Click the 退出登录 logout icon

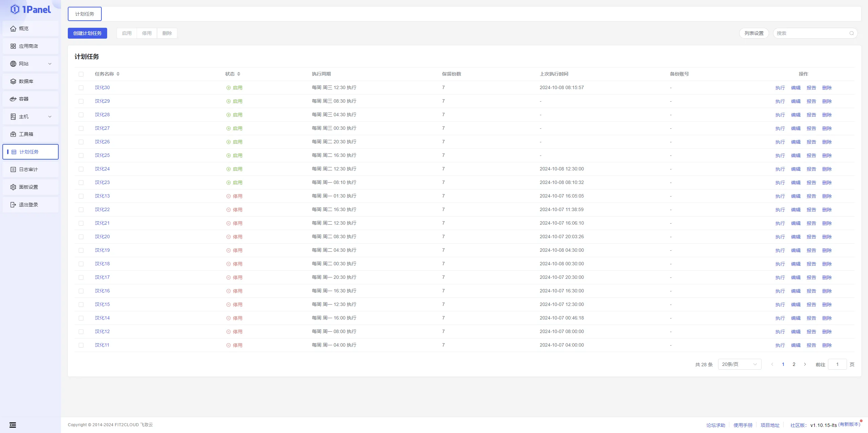[x=13, y=205]
